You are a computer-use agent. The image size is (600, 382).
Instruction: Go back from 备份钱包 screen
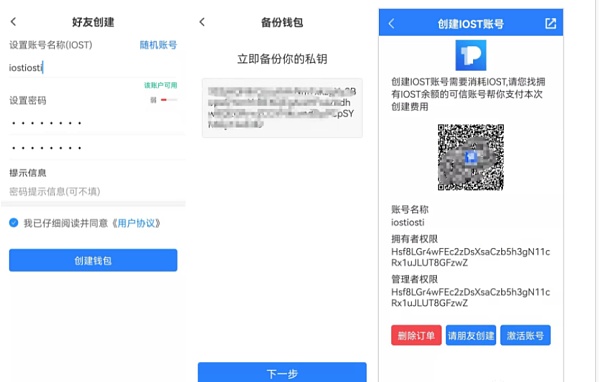click(202, 22)
